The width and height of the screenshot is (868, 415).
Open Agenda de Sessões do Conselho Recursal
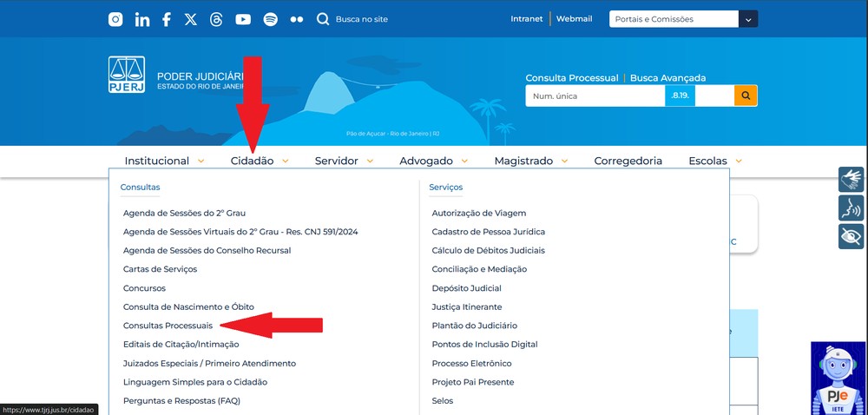(x=207, y=251)
